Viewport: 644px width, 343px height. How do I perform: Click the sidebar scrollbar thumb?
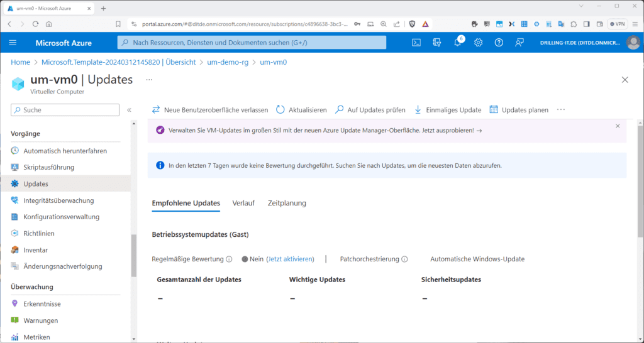pyautogui.click(x=133, y=256)
